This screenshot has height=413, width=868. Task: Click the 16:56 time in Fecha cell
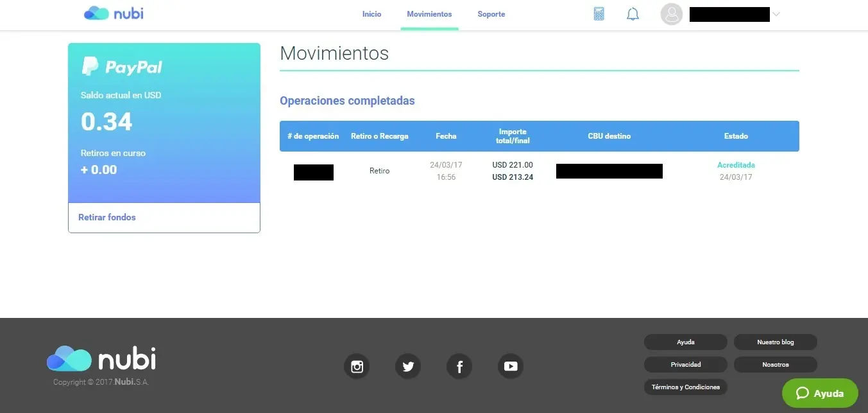coord(446,177)
